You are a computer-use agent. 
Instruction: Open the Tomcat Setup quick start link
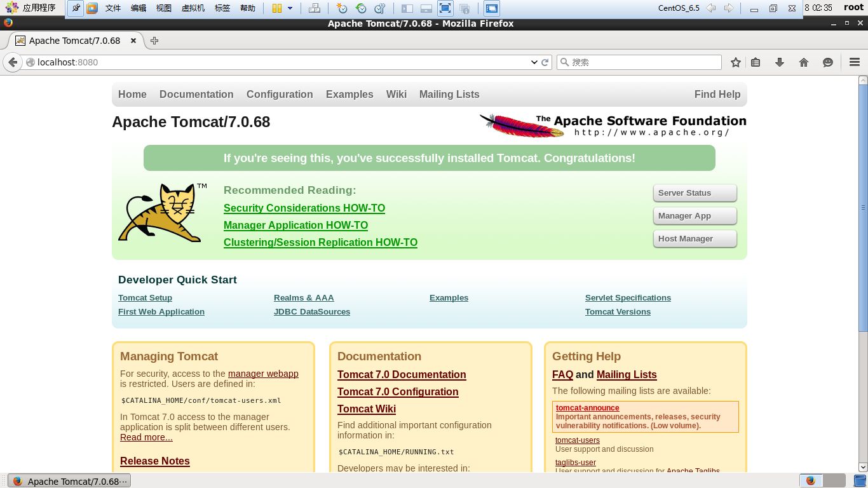(145, 297)
